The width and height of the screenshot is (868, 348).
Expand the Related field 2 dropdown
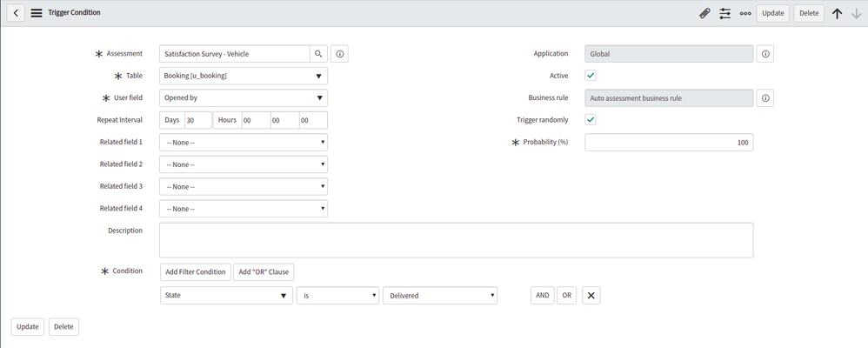pyautogui.click(x=243, y=164)
